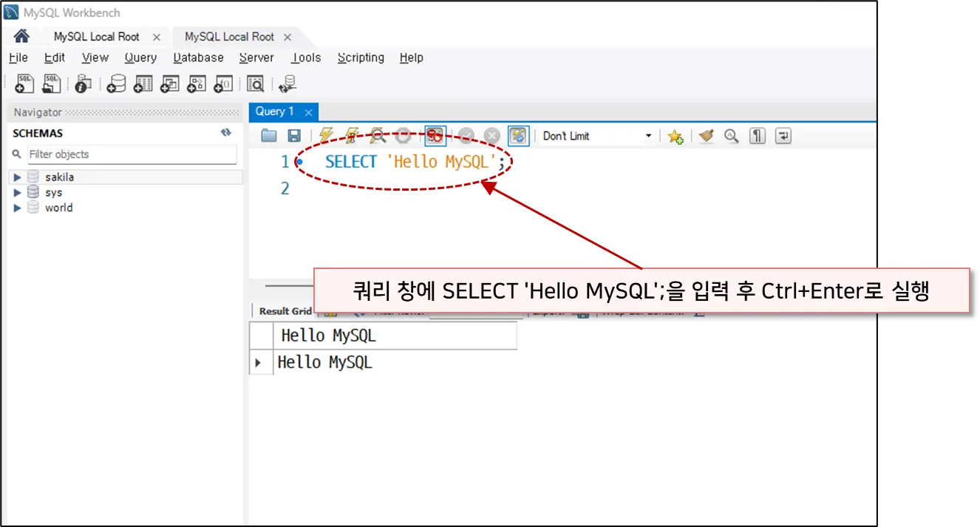The image size is (980, 527).
Task: Execute the script with lightning bolt icon
Action: [x=327, y=136]
